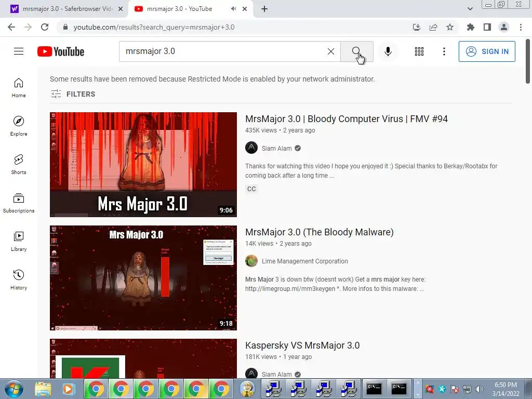Open the Chrome three-dot menu
Image resolution: width=532 pixels, height=399 pixels.
click(521, 27)
